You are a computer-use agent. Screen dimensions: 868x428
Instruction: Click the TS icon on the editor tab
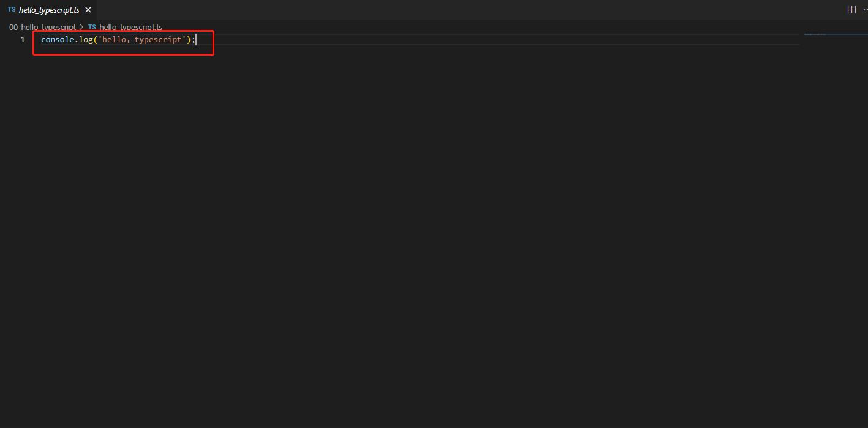(x=12, y=10)
